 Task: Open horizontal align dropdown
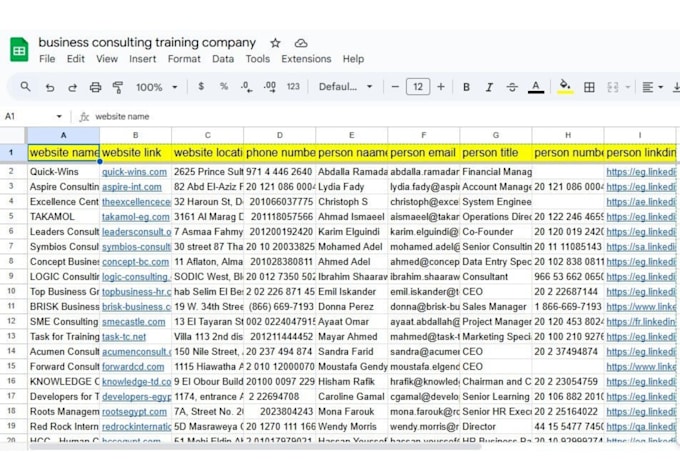click(652, 87)
